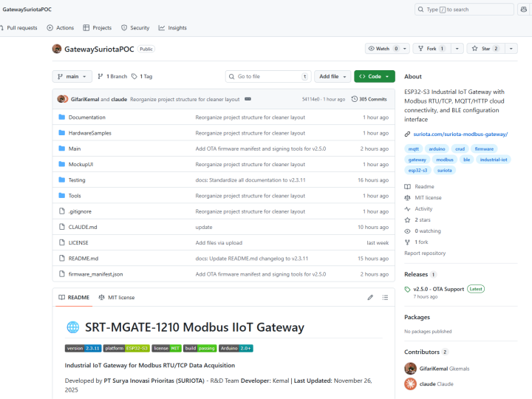532x399 pixels.
Task: Expand the main branch dropdown
Action: (72, 76)
